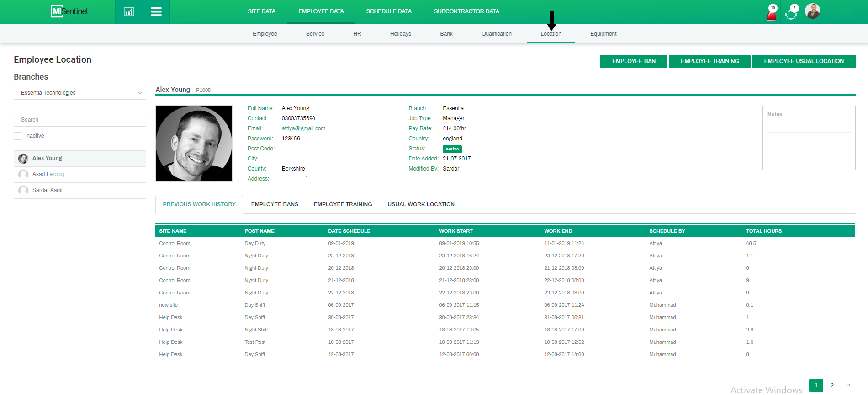Switch to the EMPLOYEE TRAINING tab below profile

[343, 204]
